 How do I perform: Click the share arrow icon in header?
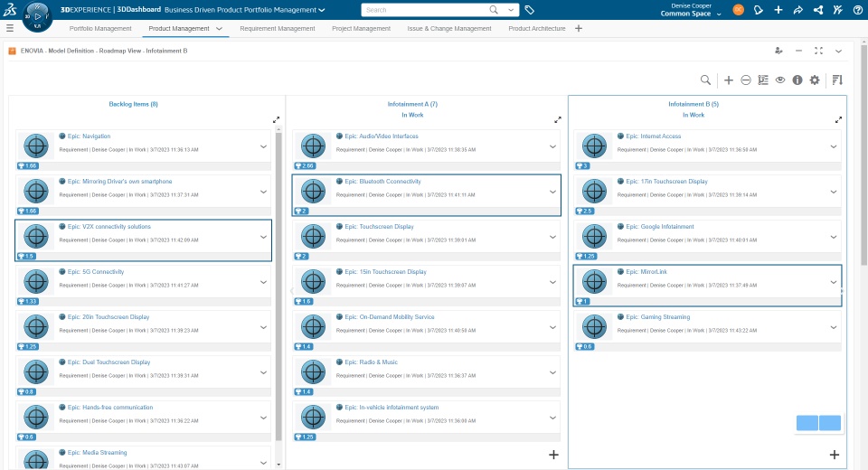[797, 10]
